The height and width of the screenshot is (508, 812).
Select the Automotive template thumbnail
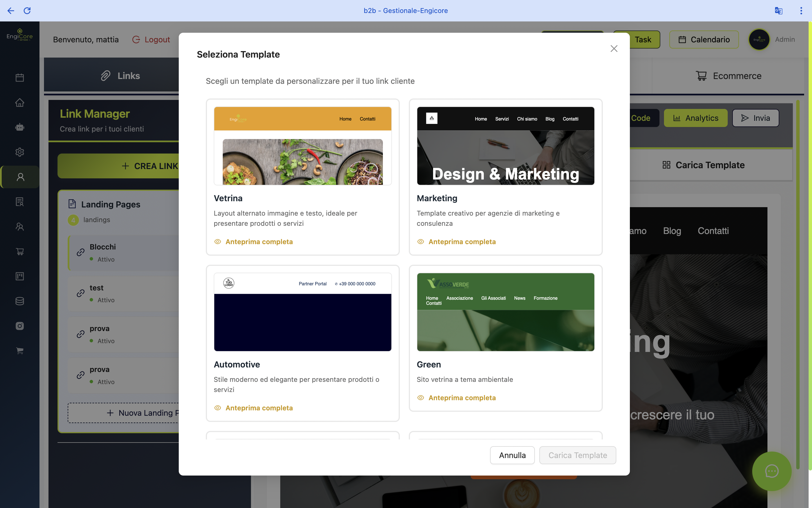(303, 312)
